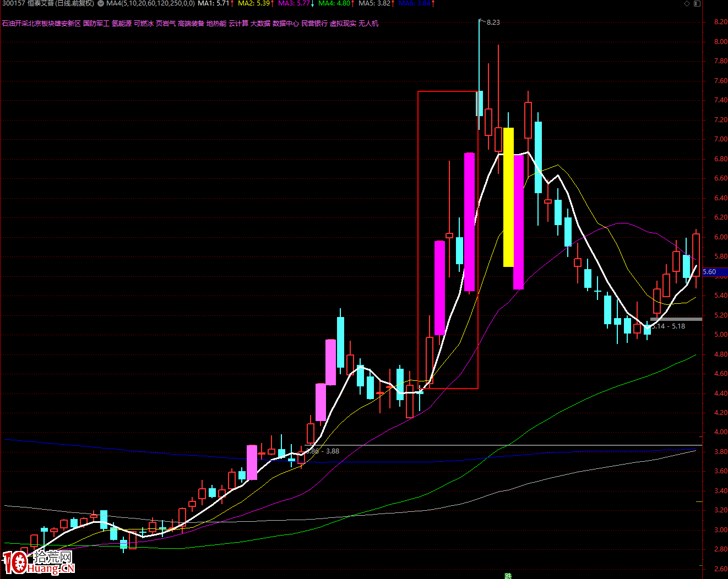Select the tall yellow candlestick
The image size is (728, 579).
(x=508, y=197)
